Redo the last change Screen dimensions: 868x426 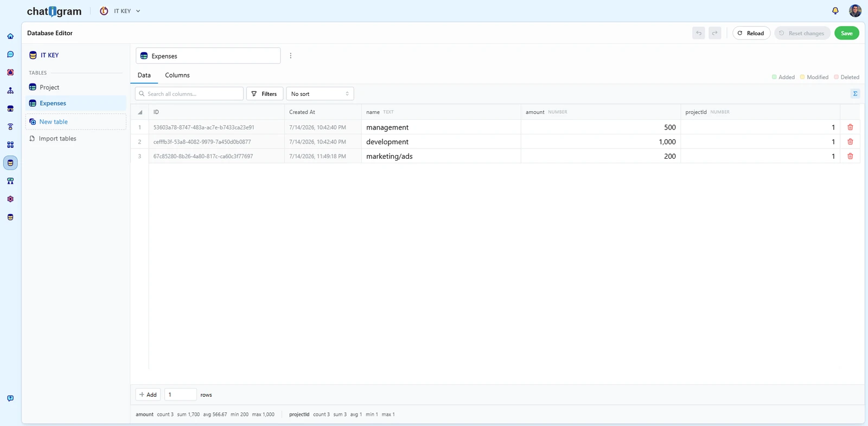[x=715, y=33]
